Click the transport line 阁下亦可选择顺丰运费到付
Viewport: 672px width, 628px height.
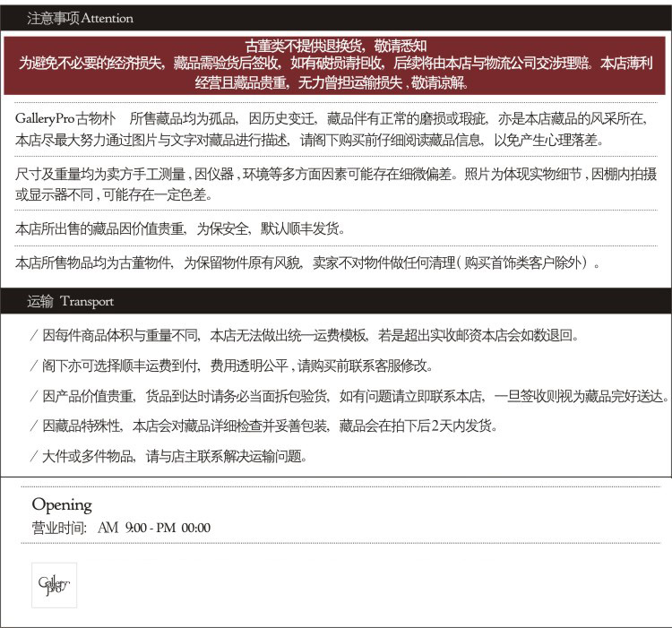tap(232, 366)
